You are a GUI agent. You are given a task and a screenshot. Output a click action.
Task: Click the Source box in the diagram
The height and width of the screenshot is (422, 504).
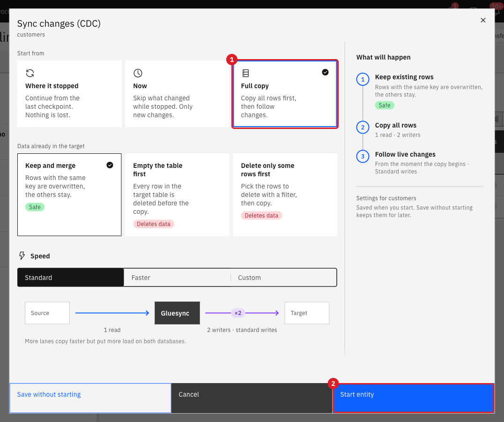(47, 313)
